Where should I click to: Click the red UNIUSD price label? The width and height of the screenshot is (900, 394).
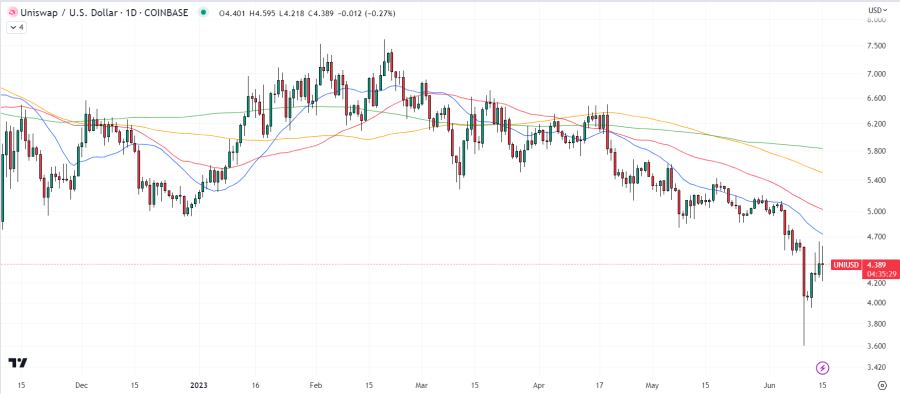[x=846, y=265]
